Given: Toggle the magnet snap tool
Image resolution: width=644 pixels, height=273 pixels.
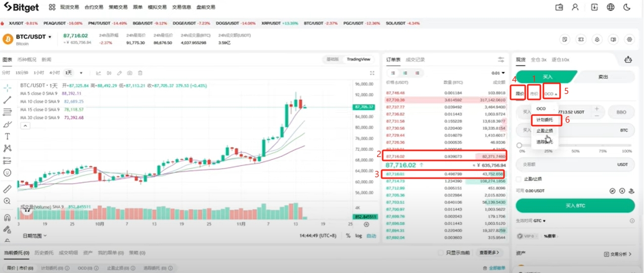Looking at the screenshot, I should [7, 217].
